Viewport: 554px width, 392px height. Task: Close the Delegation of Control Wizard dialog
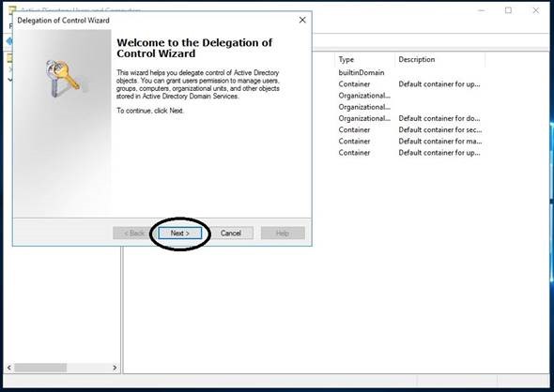point(302,20)
